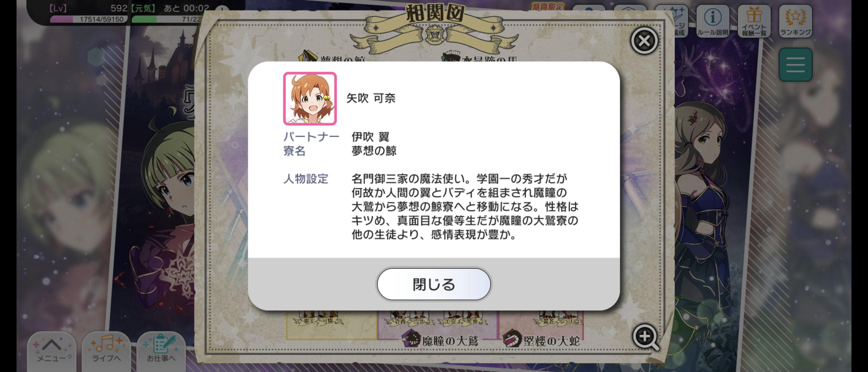The image size is (868, 372).
Task: Open the ルール説明 info icon
Action: 713,21
